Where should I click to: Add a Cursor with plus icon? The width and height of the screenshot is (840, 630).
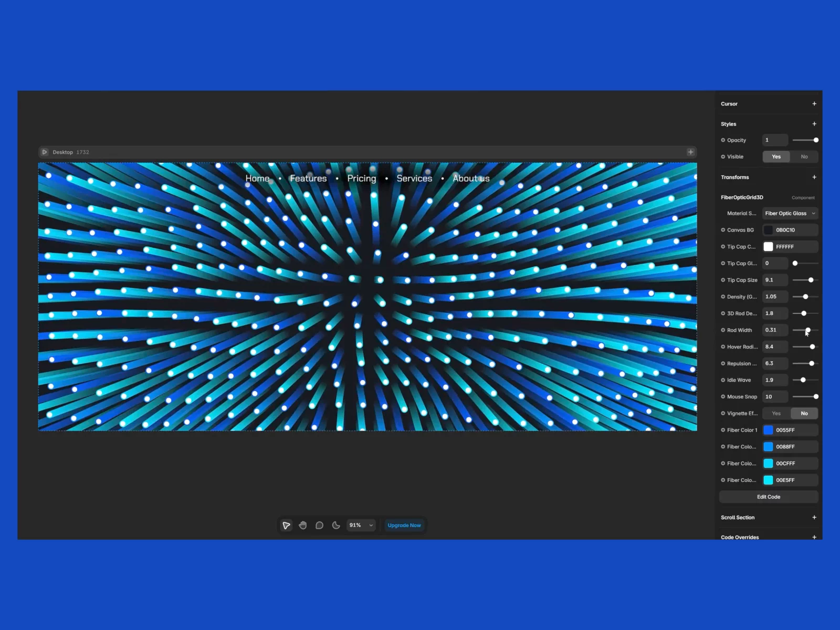pos(814,104)
